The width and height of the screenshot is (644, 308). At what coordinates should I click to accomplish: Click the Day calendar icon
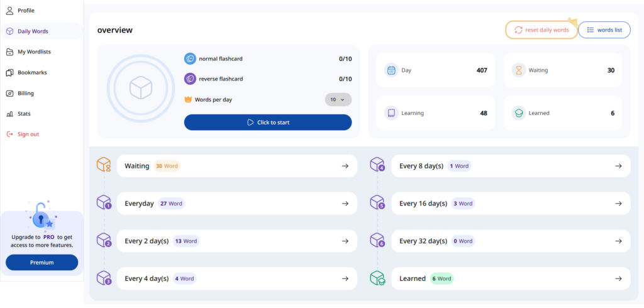coord(391,70)
